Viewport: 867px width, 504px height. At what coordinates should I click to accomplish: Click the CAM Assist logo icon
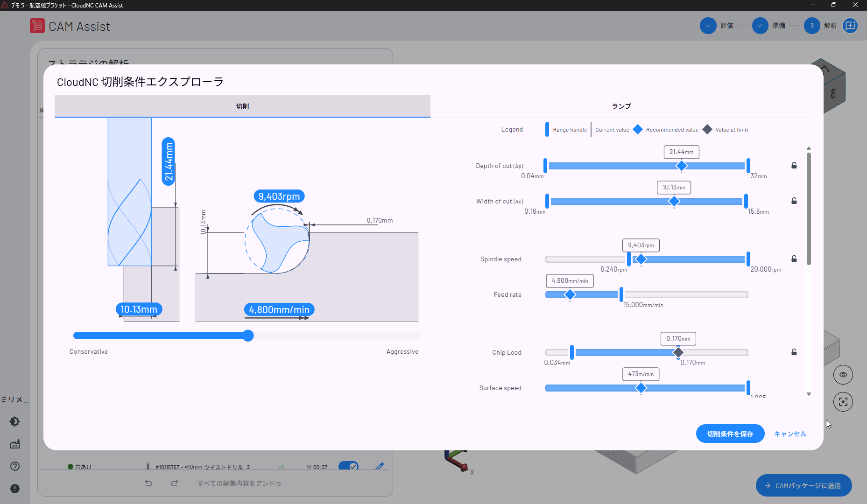coord(37,26)
